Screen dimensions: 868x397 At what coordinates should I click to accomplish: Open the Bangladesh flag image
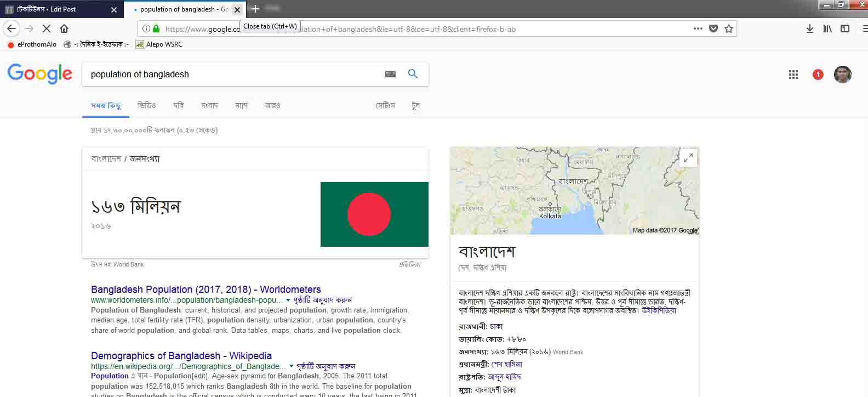click(x=374, y=214)
